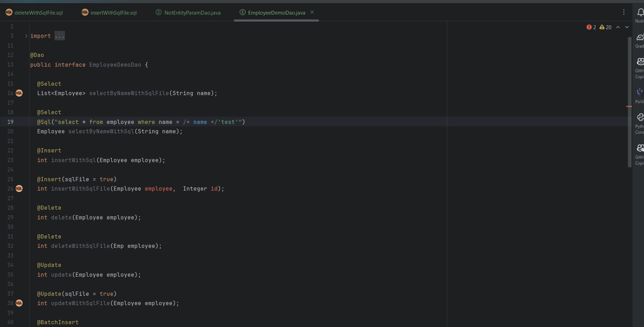Open editor tabs options menu
This screenshot has height=327, width=644.
[x=624, y=12]
